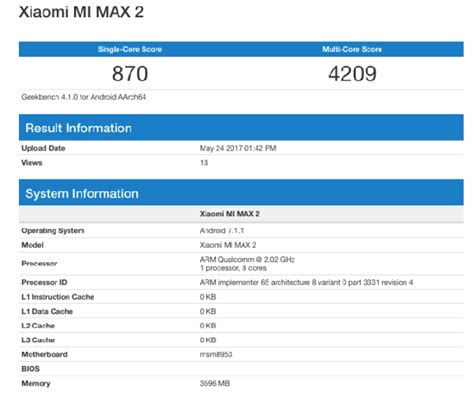474x395 pixels.
Task: Select the Multi-Core Score header
Action: (352, 49)
